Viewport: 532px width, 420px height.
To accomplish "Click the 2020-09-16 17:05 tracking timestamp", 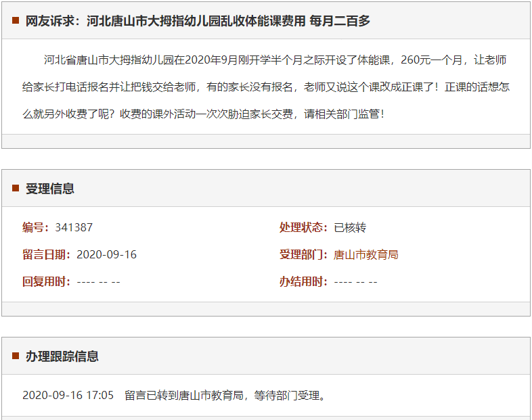I will coord(68,395).
